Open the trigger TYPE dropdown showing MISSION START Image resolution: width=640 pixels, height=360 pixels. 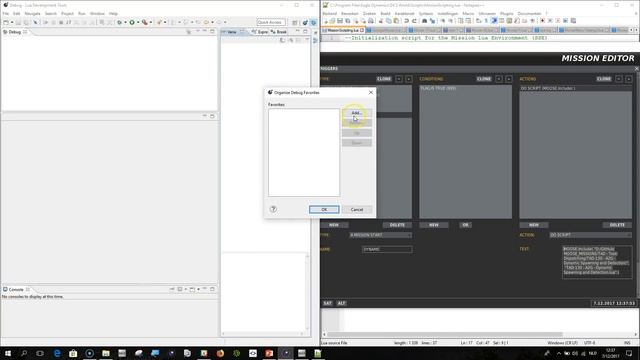click(x=381, y=235)
